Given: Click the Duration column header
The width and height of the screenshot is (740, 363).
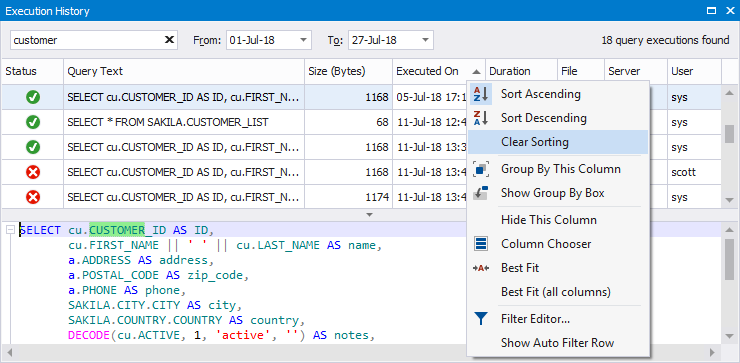Looking at the screenshot, I should 521,72.
